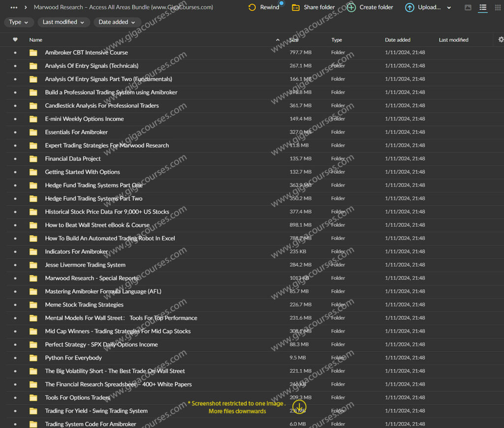The height and width of the screenshot is (428, 504).
Task: Click the Share folder icon
Action: (x=296, y=7)
